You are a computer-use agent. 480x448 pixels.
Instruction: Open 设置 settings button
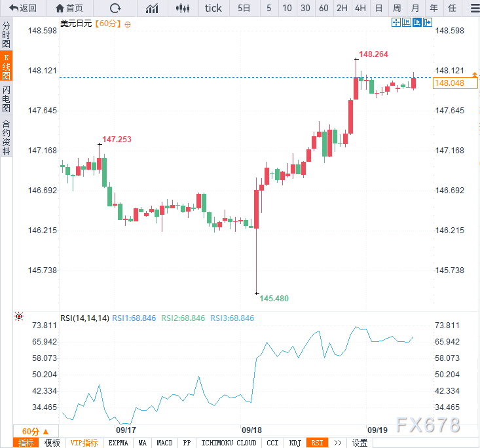click(360, 443)
